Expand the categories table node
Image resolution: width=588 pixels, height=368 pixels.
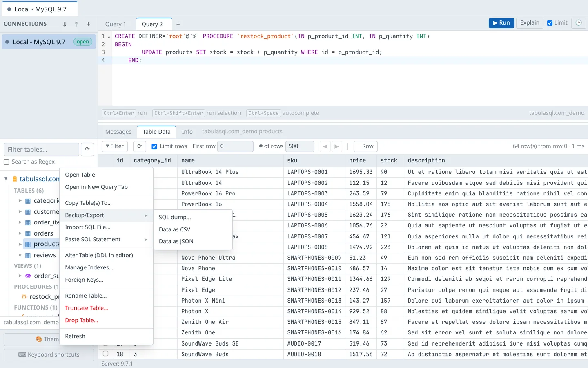[20, 201]
